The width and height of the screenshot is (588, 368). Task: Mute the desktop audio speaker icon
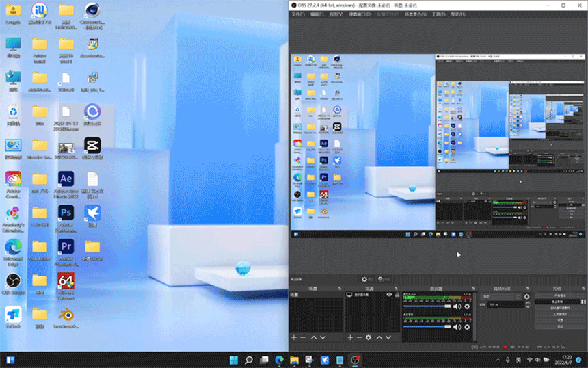pos(457,306)
